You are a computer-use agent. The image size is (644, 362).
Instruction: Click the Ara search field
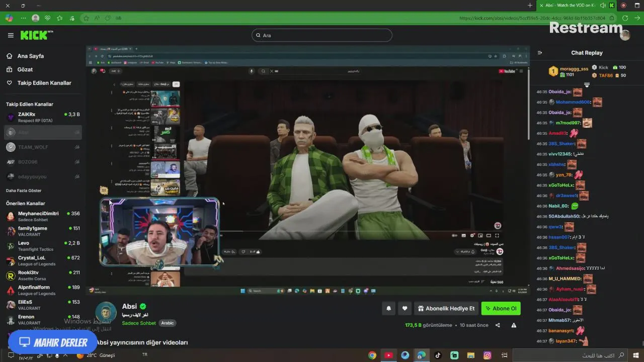(x=322, y=35)
